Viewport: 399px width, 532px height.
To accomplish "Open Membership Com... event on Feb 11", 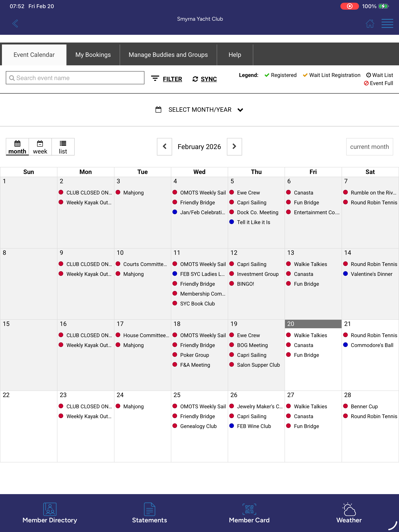I will tap(203, 294).
